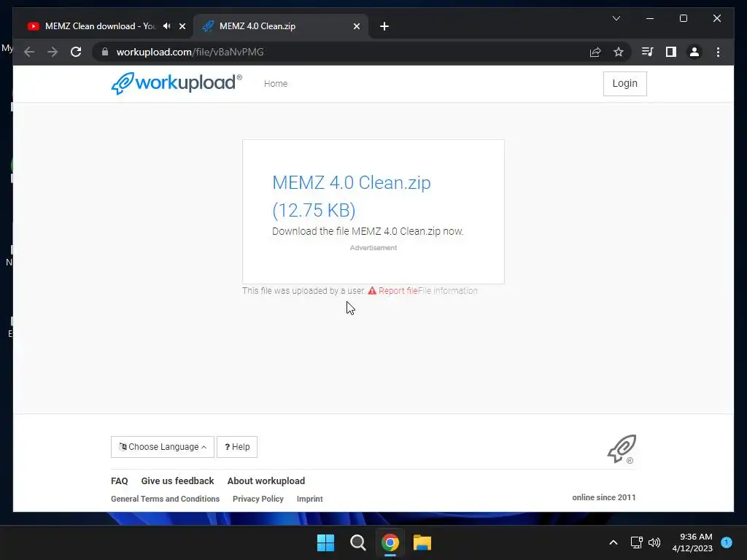Click the network tray icon
The width and height of the screenshot is (747, 560).
coord(636,542)
